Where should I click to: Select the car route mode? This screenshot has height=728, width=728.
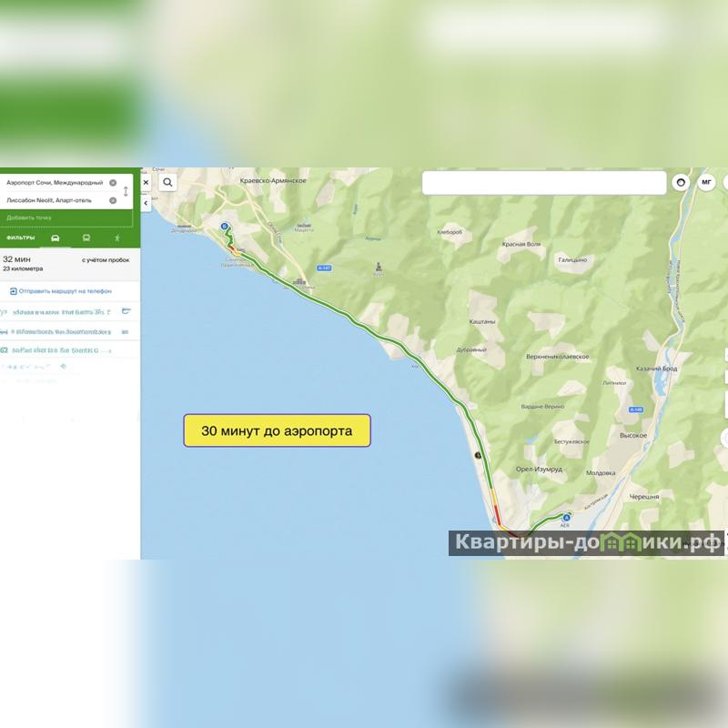pyautogui.click(x=56, y=238)
